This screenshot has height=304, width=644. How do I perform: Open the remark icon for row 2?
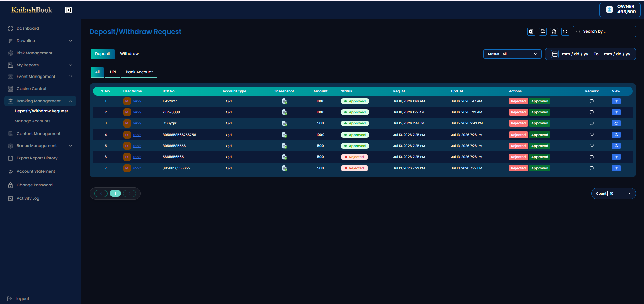592,112
